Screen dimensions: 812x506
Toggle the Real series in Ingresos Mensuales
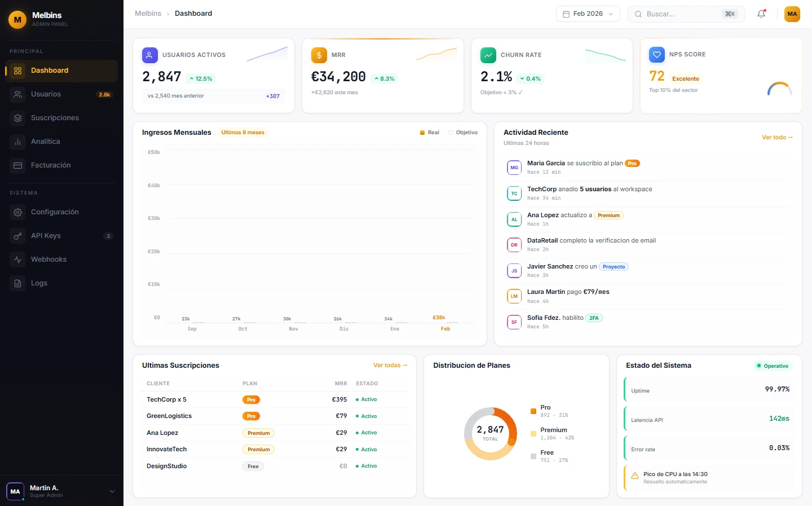pyautogui.click(x=430, y=133)
